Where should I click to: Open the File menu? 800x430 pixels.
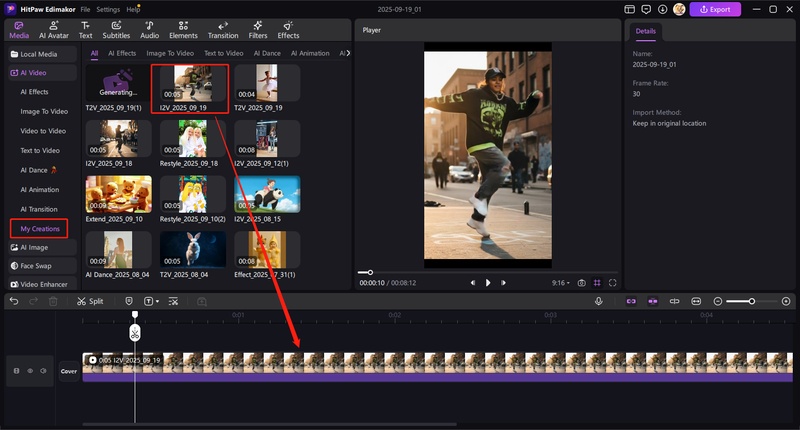pos(85,9)
